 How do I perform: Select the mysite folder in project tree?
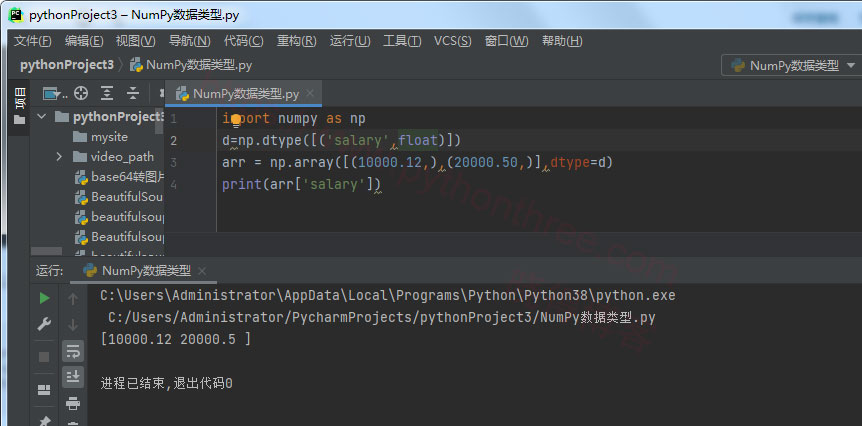coord(100,136)
